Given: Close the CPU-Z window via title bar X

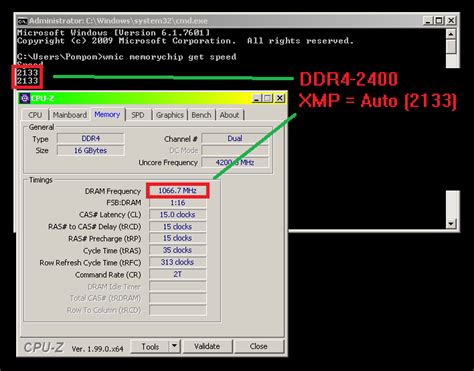Looking at the screenshot, I should (x=280, y=98).
